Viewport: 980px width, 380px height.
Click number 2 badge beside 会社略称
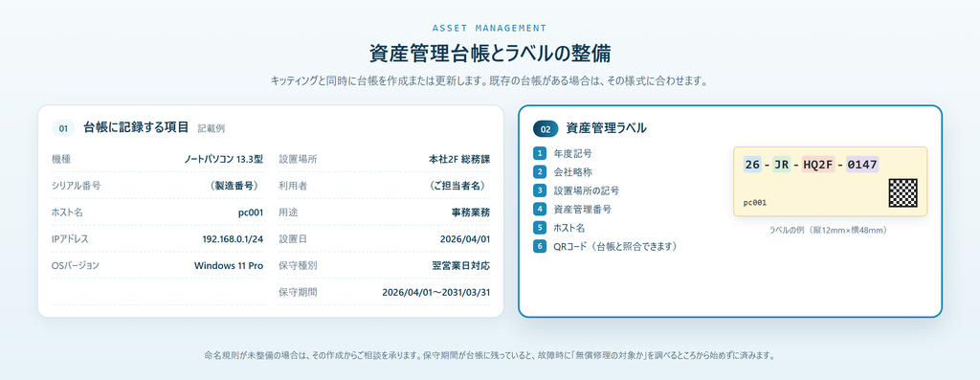pos(540,172)
